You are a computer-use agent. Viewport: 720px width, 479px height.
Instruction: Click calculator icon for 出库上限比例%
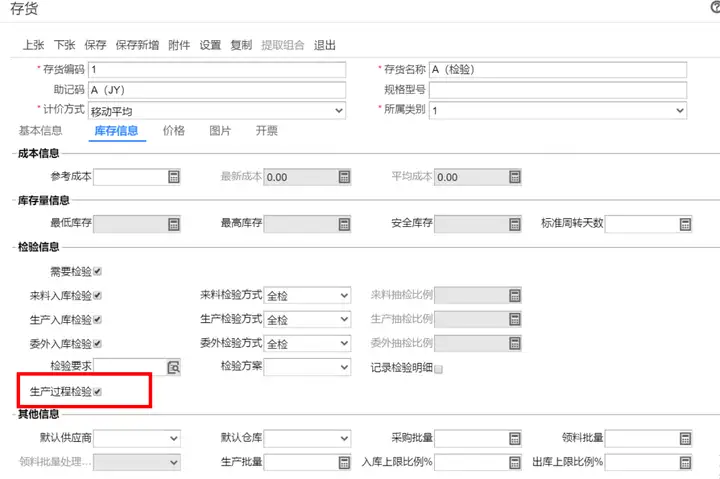pos(685,462)
